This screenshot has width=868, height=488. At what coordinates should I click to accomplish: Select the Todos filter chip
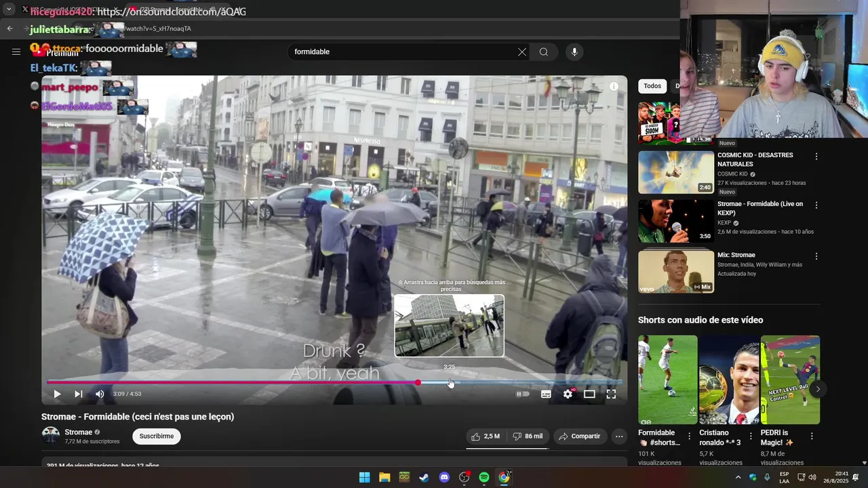[x=652, y=86]
